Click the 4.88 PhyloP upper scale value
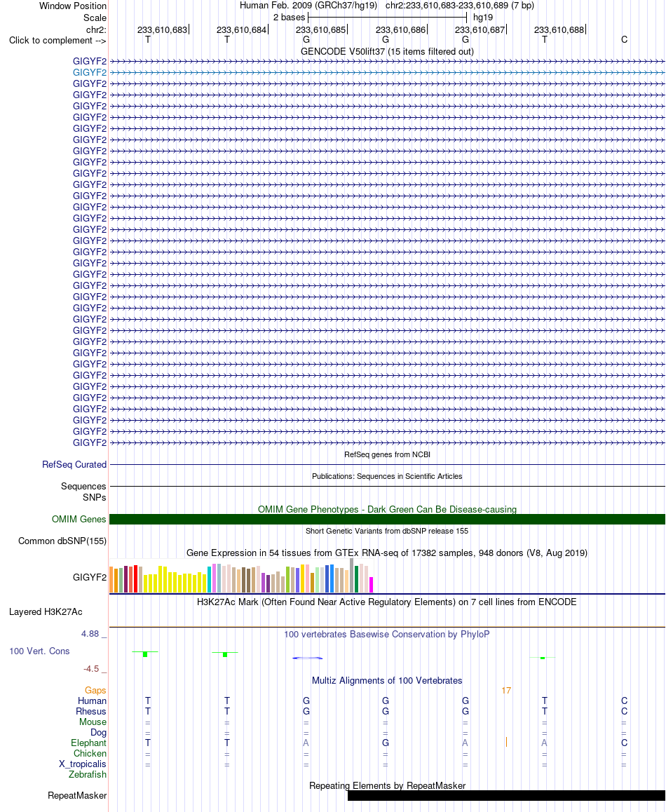The height and width of the screenshot is (812, 666). click(x=90, y=634)
